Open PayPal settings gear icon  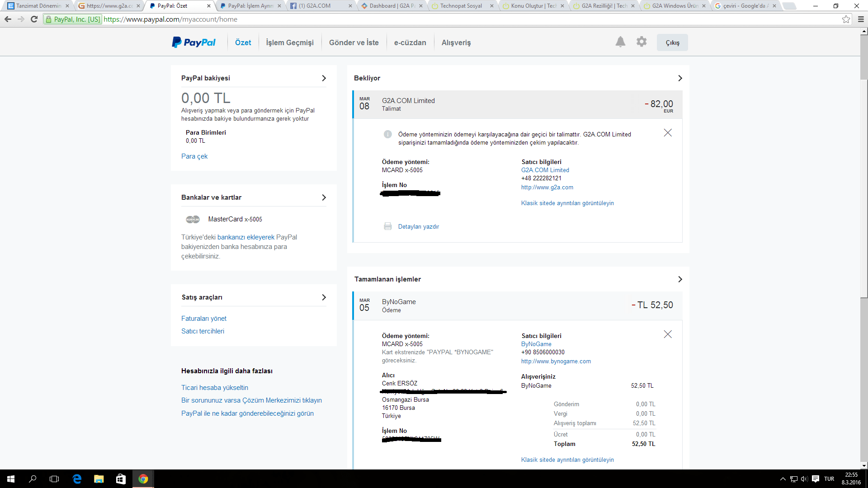tap(642, 42)
